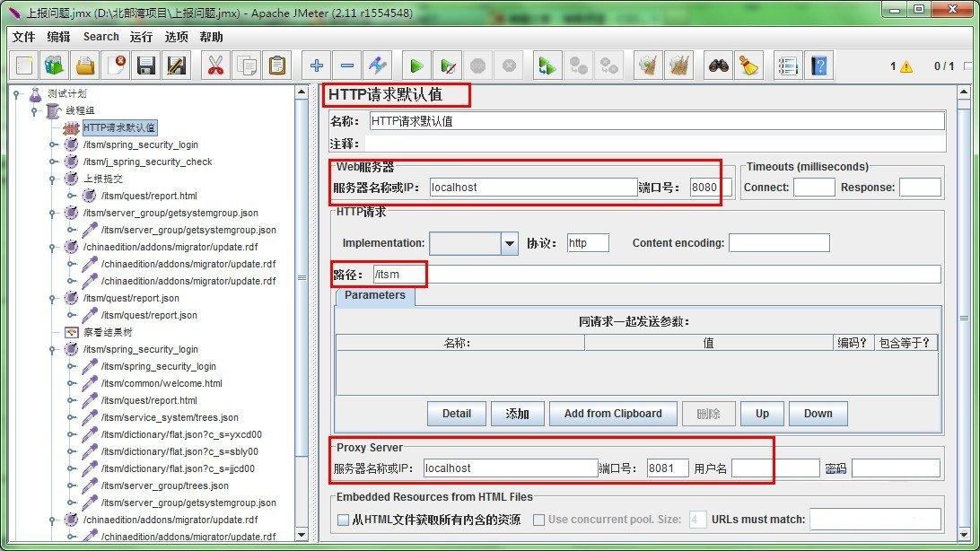Collapse the 上报提交 tree node
The width and height of the screenshot is (980, 551).
(53, 179)
